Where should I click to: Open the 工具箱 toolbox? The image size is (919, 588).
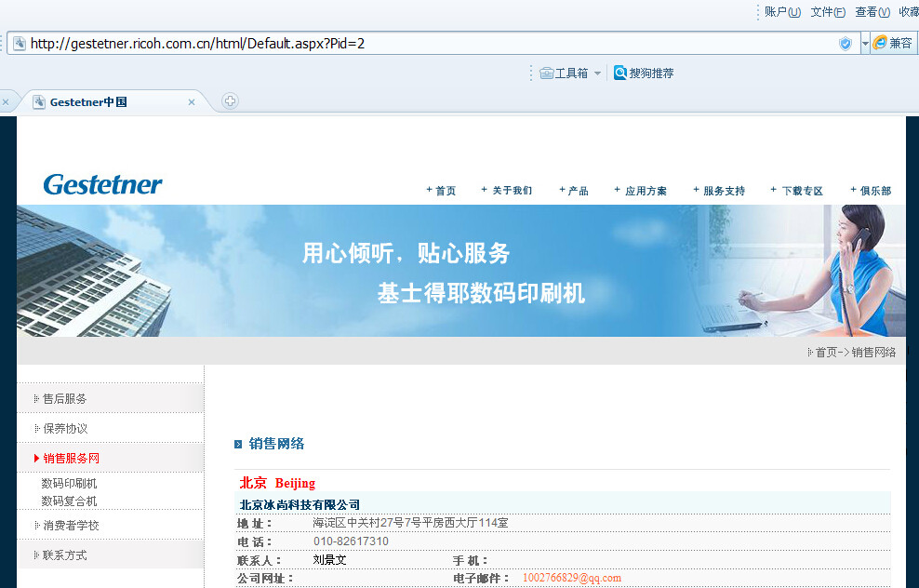point(564,73)
